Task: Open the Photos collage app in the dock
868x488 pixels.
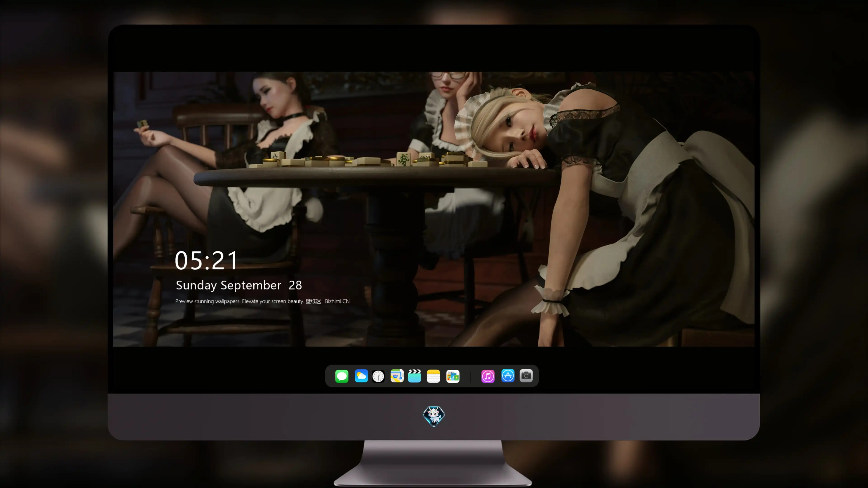Action: [x=453, y=376]
